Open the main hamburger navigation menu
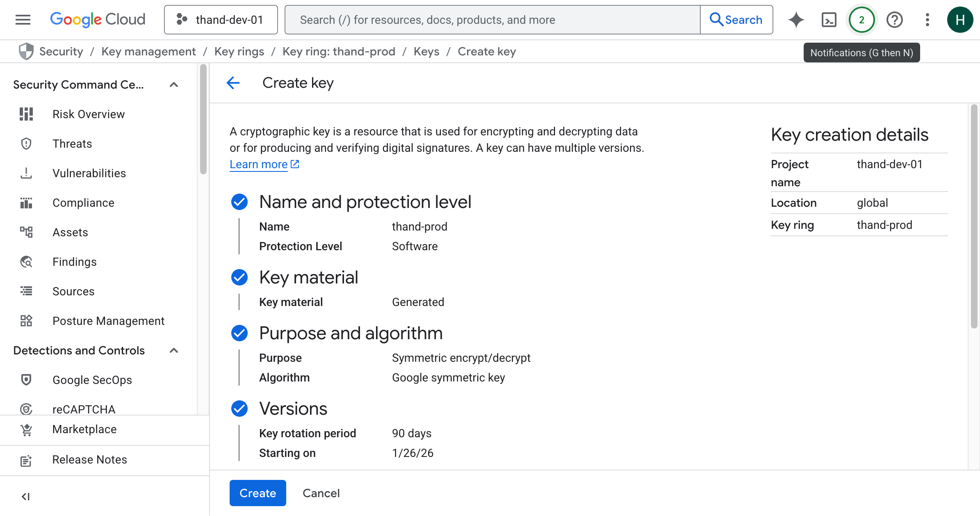980x516 pixels. [x=23, y=20]
